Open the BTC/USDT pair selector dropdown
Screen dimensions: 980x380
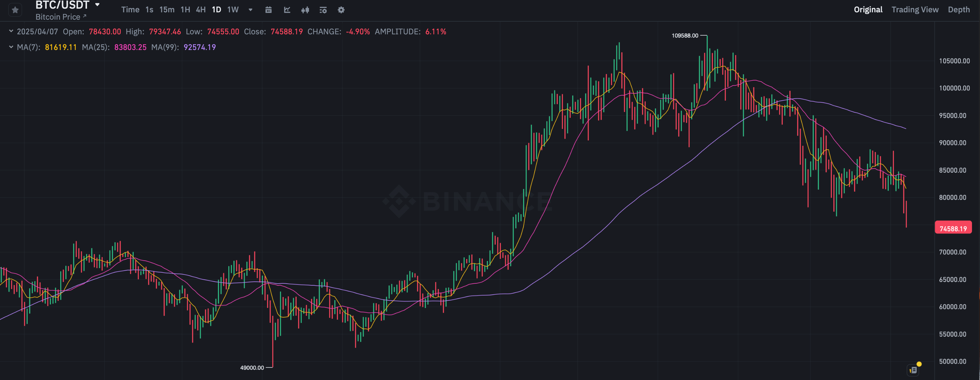tap(97, 5)
